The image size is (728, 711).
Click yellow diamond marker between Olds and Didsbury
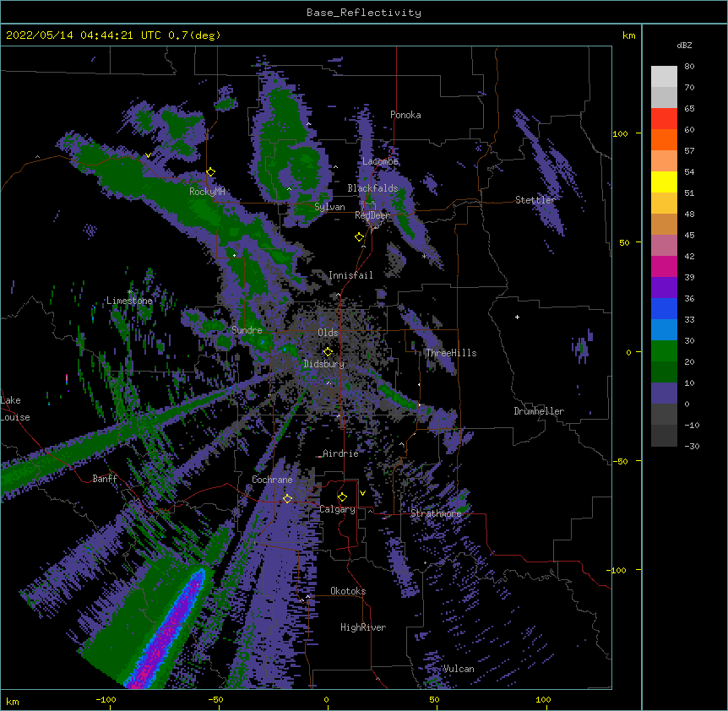pyautogui.click(x=328, y=352)
